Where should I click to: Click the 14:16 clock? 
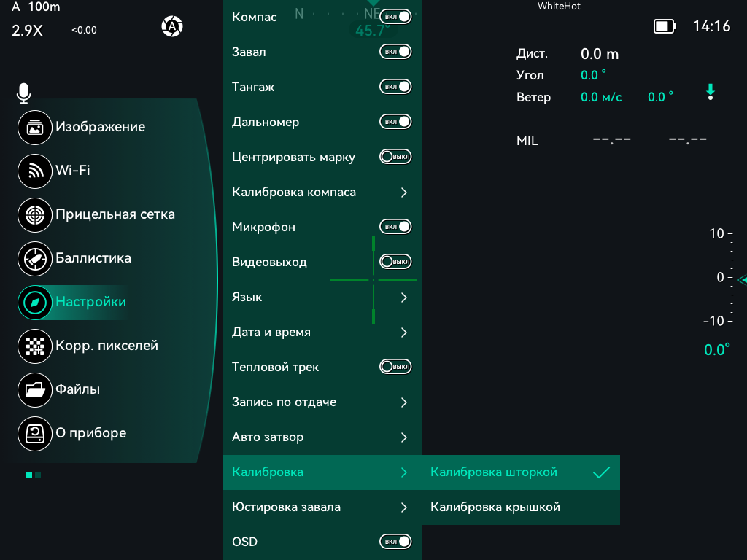point(711,26)
